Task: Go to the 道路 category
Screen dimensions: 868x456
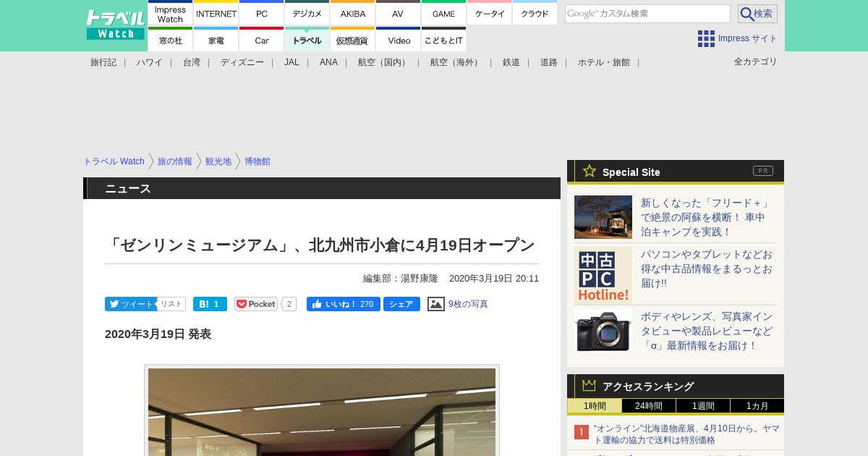Action: (x=549, y=62)
